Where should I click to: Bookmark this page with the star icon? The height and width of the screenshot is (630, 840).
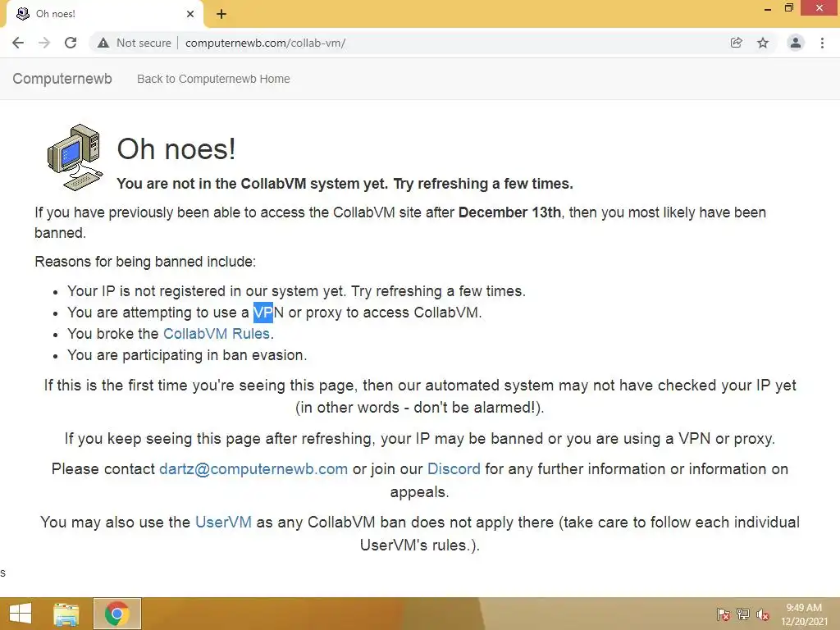click(763, 43)
